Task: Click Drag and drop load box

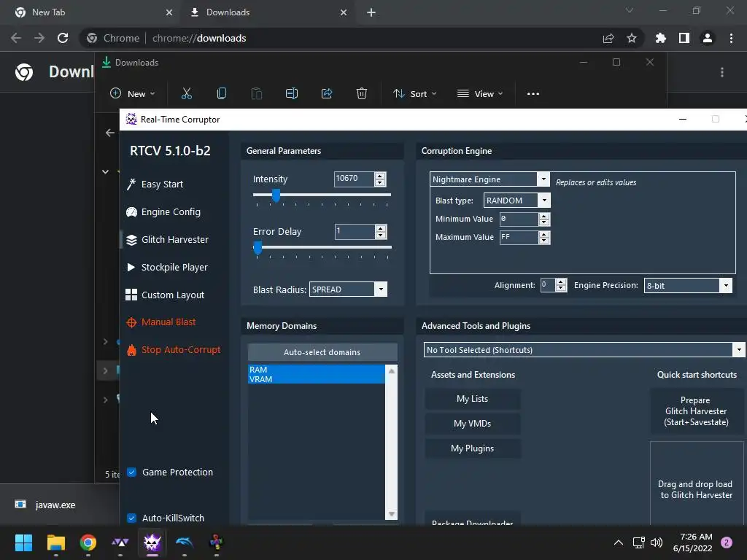Action: (697, 483)
